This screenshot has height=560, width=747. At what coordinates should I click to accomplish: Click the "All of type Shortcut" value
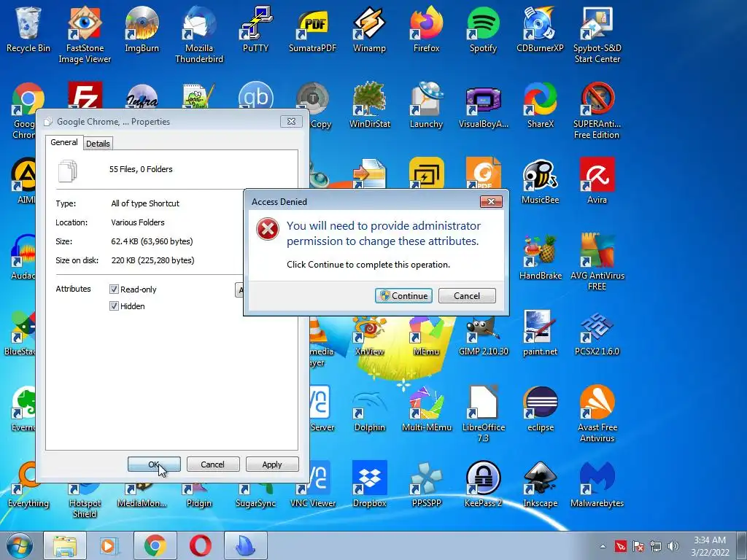(x=145, y=203)
